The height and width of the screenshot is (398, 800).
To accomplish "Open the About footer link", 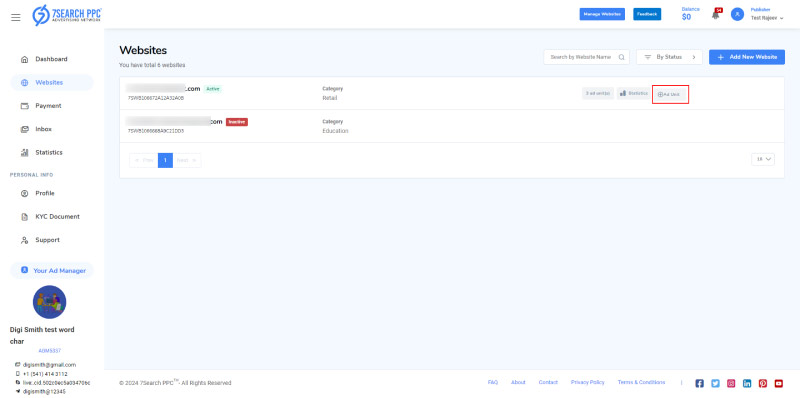I will tap(518, 382).
